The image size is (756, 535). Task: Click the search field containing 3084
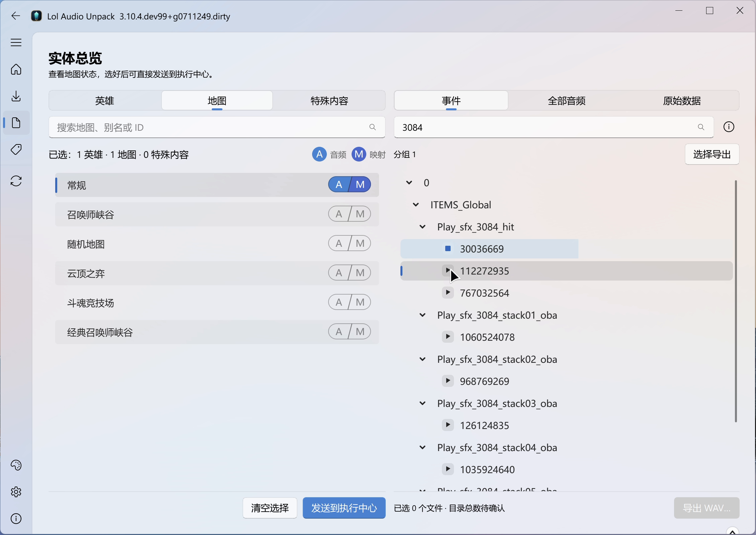pos(554,127)
